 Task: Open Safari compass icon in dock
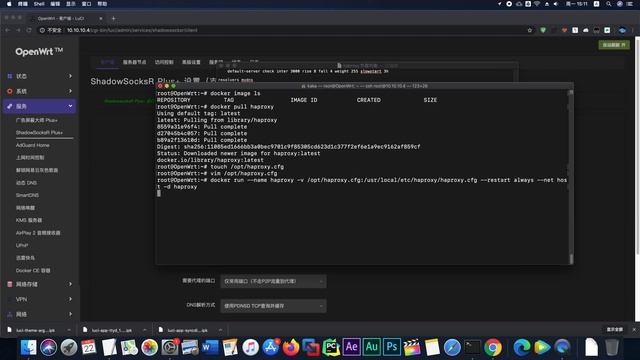[x=452, y=348]
